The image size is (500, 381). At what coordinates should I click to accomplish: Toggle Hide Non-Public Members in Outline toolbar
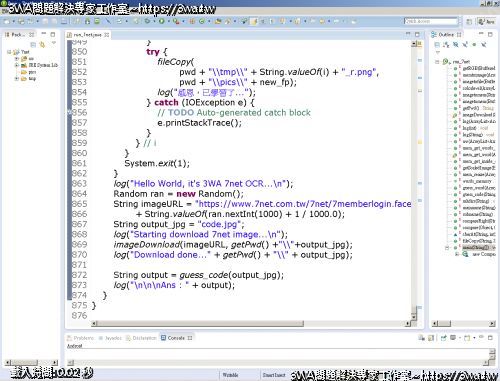474,45
